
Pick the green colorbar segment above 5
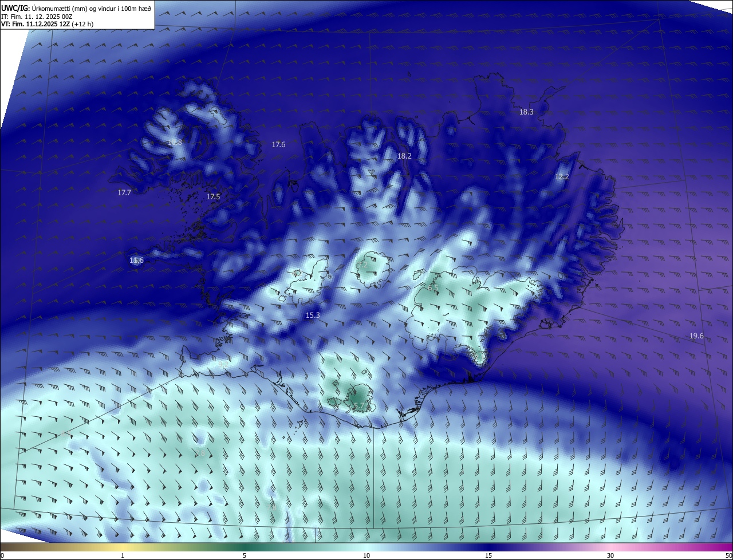click(x=245, y=547)
